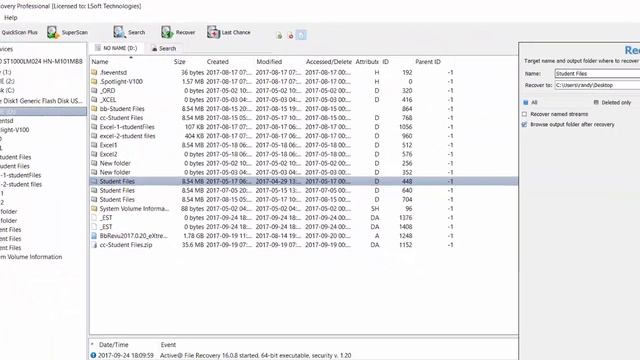The image size is (640, 360).
Task: Switch to the NO NAME (D:) tab
Action: (x=116, y=48)
